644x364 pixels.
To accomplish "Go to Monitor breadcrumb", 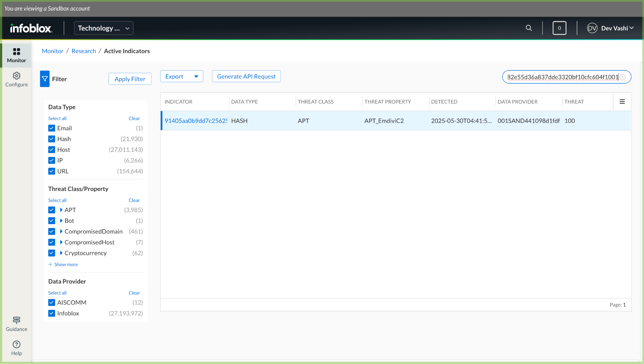I will click(53, 51).
